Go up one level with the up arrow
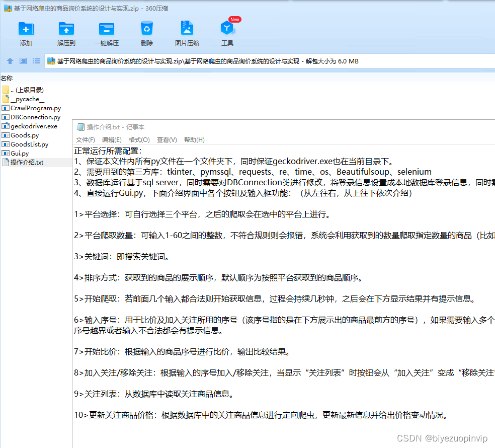The image size is (495, 448). pyautogui.click(x=10, y=61)
